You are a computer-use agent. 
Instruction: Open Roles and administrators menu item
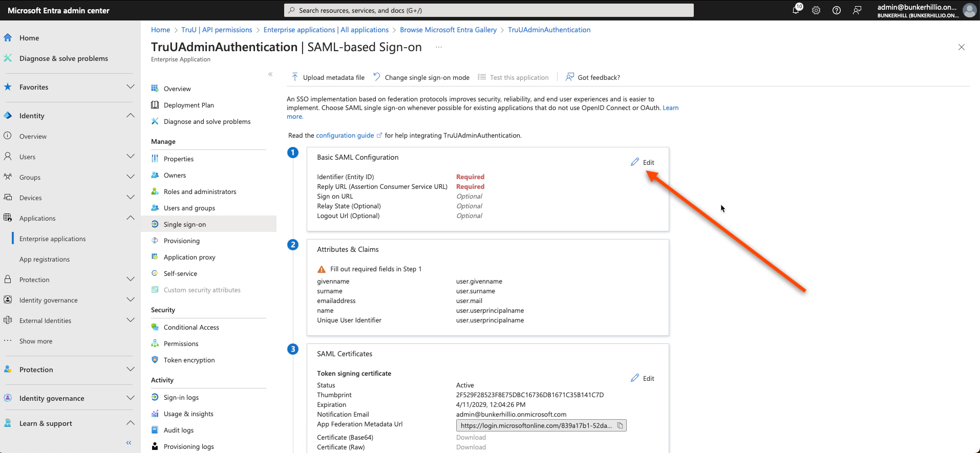point(200,191)
